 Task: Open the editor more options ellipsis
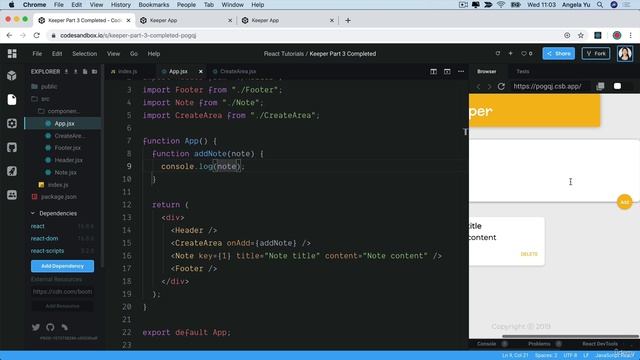click(x=461, y=71)
